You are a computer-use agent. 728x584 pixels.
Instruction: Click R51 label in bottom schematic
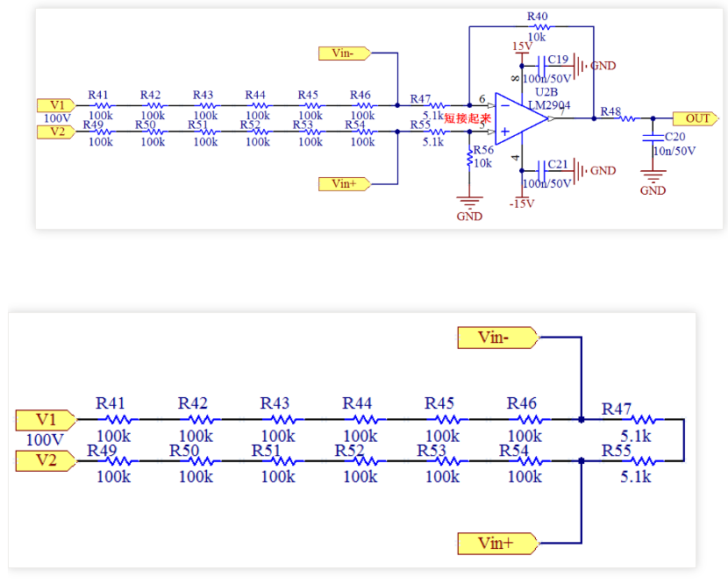pyautogui.click(x=267, y=451)
